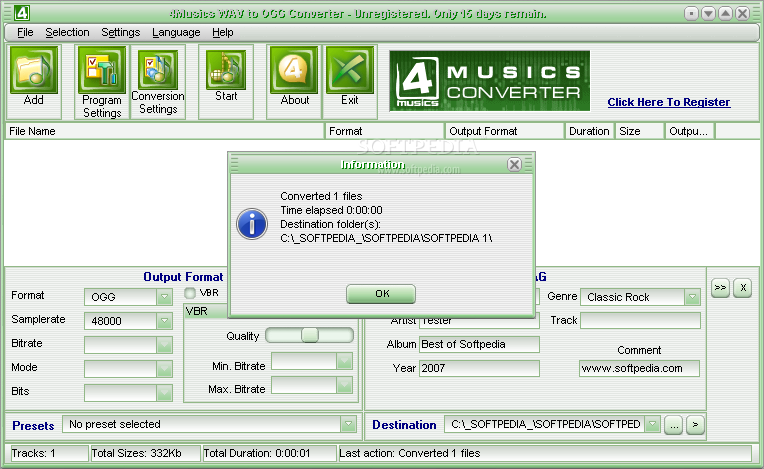Expand the Format OGG dropdown
This screenshot has height=469, width=764.
164,297
